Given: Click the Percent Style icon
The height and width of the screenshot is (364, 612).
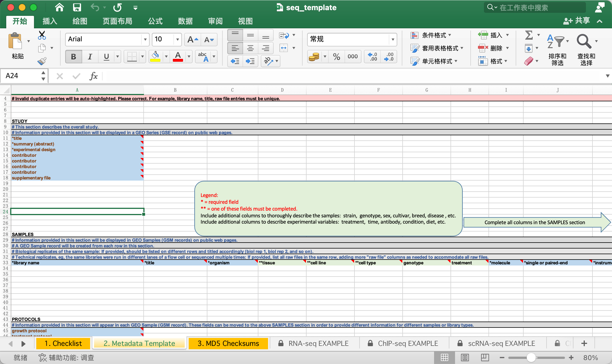Looking at the screenshot, I should point(336,57).
